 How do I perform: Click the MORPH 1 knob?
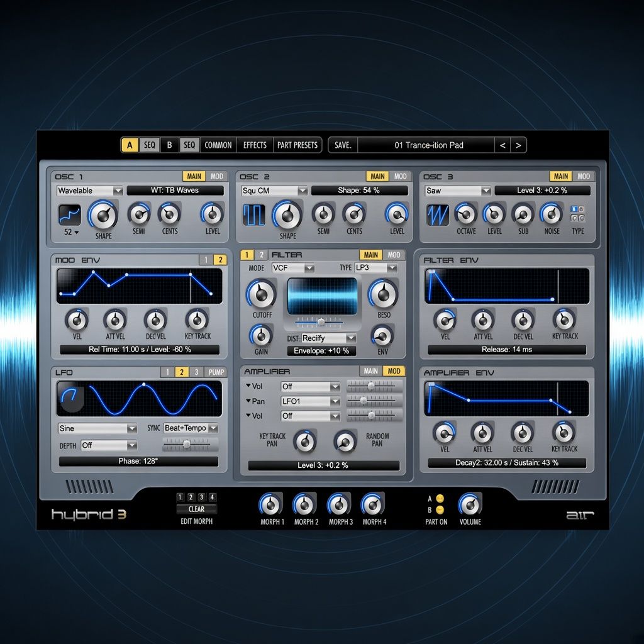coord(270,504)
